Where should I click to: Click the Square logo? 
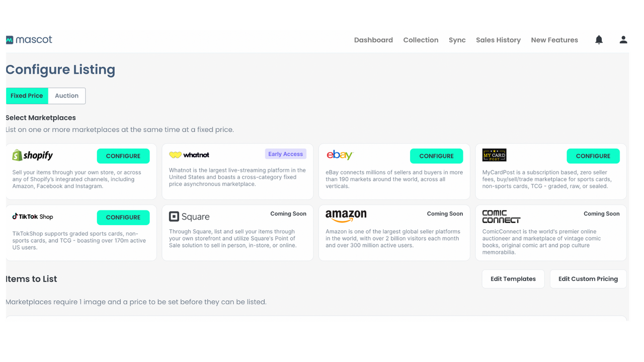[x=189, y=217]
